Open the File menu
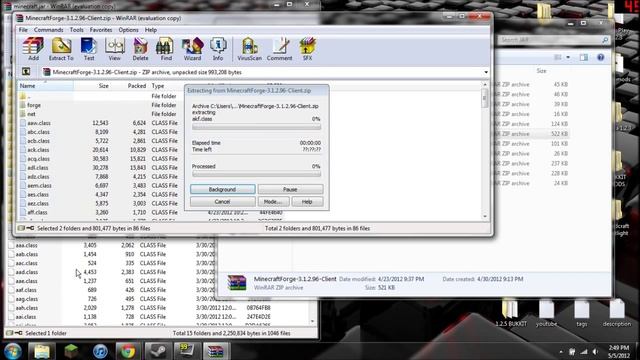The image size is (640, 360). (23, 30)
